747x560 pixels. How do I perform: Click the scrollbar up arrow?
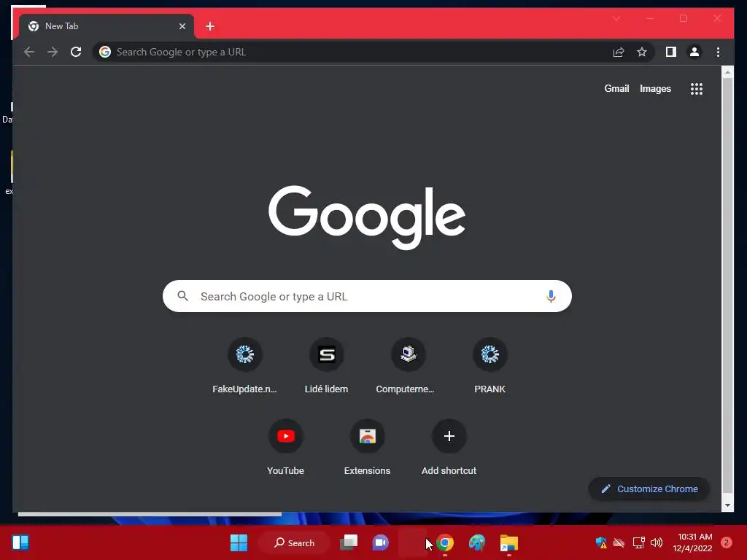tap(727, 72)
